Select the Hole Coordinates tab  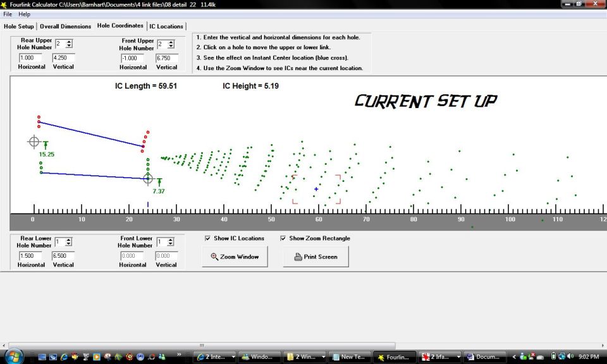click(120, 25)
